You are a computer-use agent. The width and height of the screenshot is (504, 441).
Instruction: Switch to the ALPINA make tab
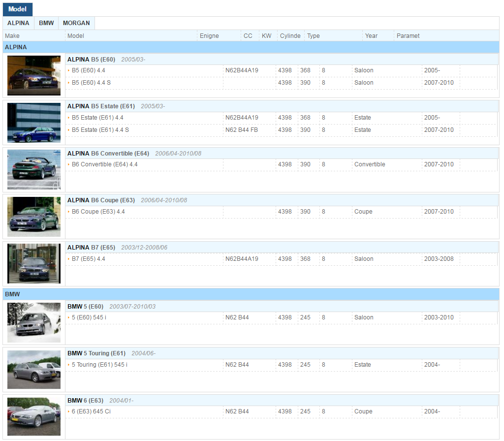18,23
